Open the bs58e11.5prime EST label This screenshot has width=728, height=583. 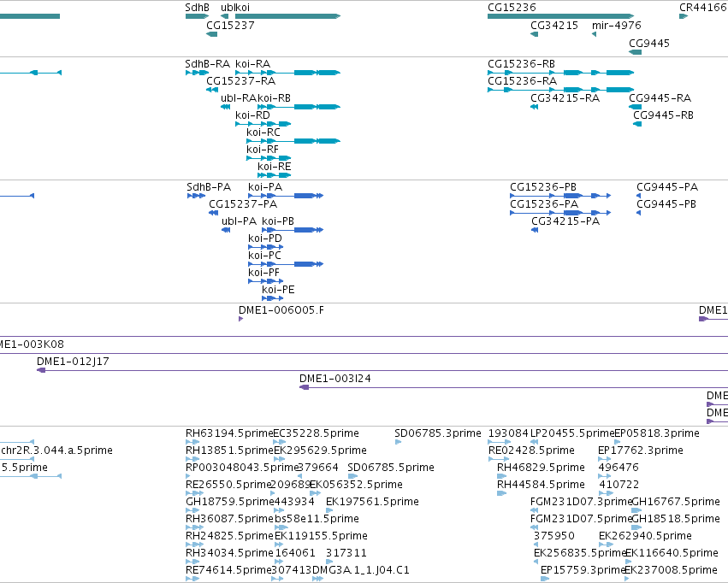pyautogui.click(x=317, y=519)
